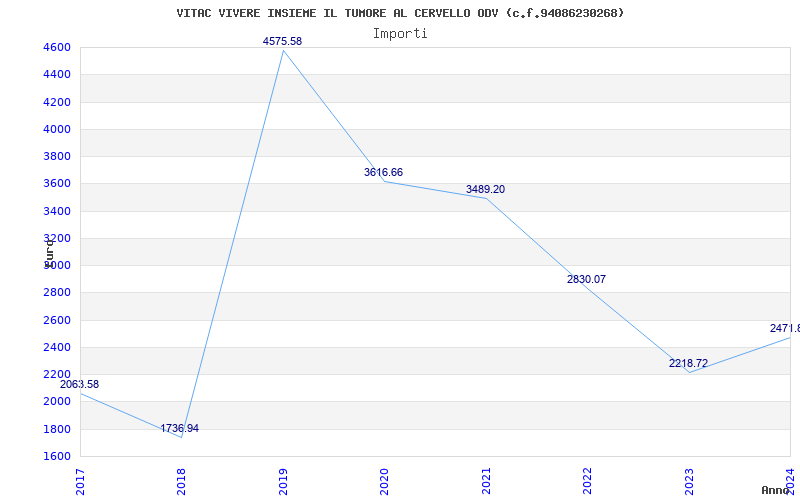This screenshot has width=800, height=500.
Task: Click the Importi subtitle
Action: point(400,34)
